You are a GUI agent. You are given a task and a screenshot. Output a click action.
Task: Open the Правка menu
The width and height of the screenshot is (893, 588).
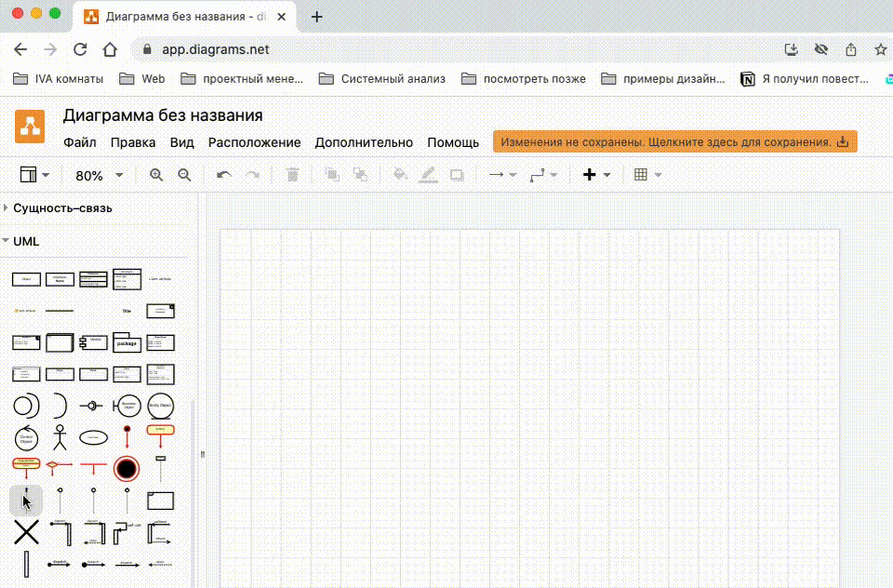pos(133,142)
